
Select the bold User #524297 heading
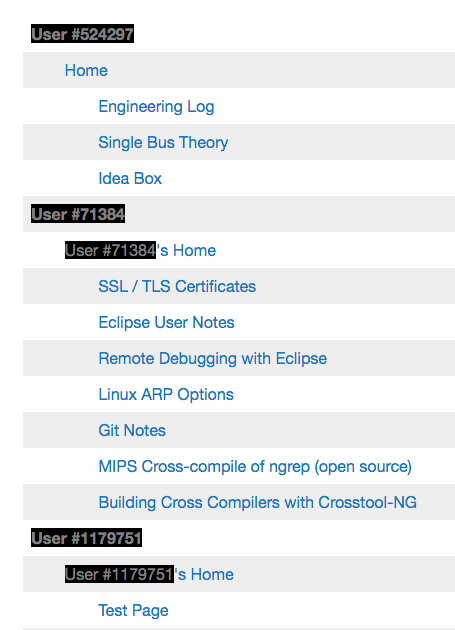click(x=82, y=33)
